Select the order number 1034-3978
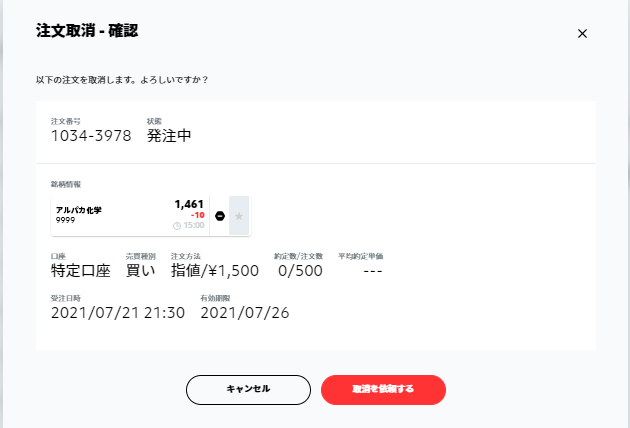The width and height of the screenshot is (630, 428). click(91, 136)
